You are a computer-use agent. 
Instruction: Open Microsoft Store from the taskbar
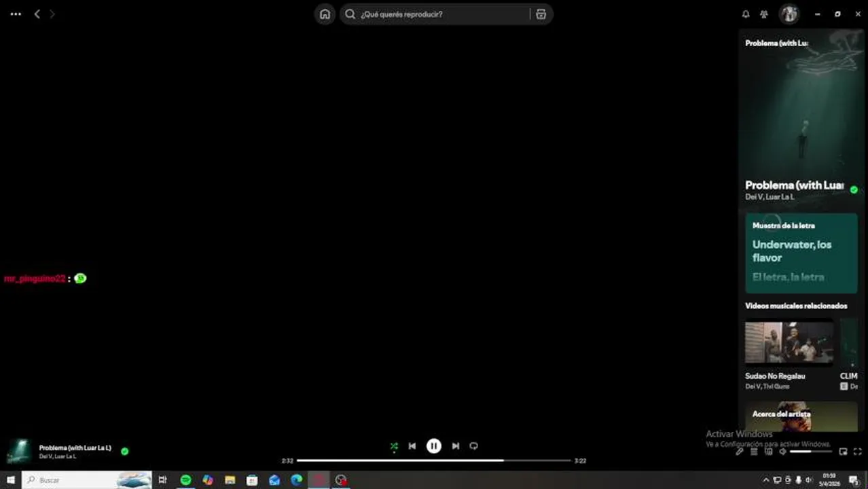252,480
